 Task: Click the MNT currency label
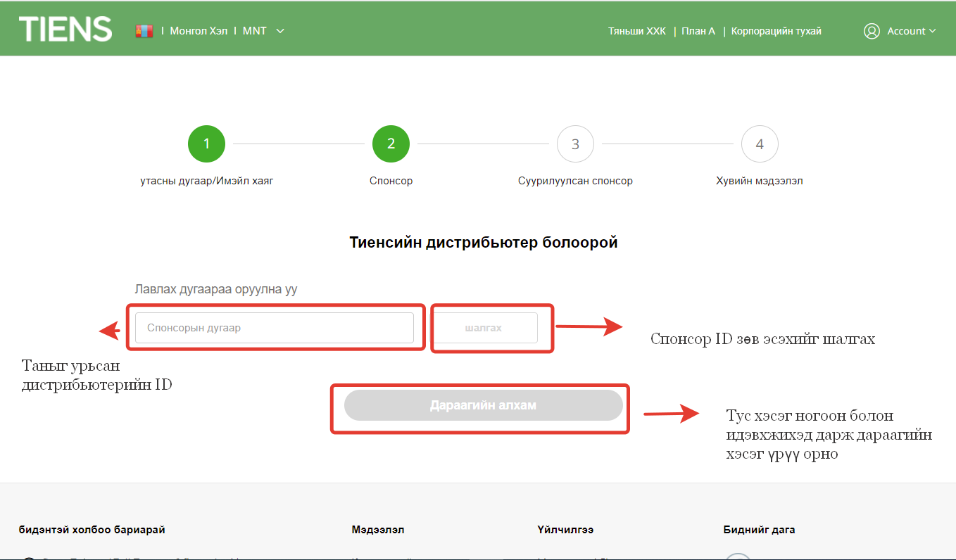tap(254, 31)
